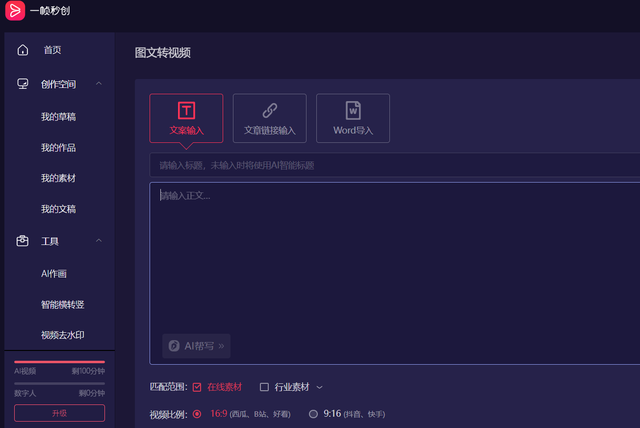Open the AI作画 tool
This screenshot has height=428, width=640.
53,273
